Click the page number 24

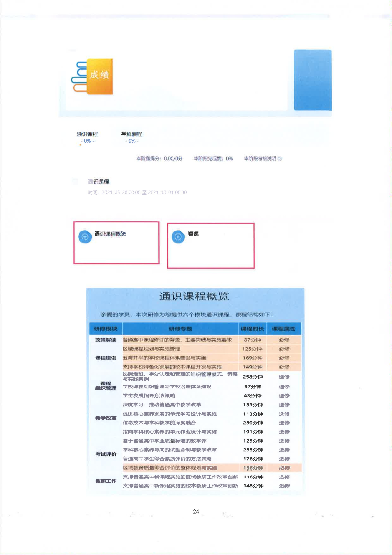coord(196,512)
